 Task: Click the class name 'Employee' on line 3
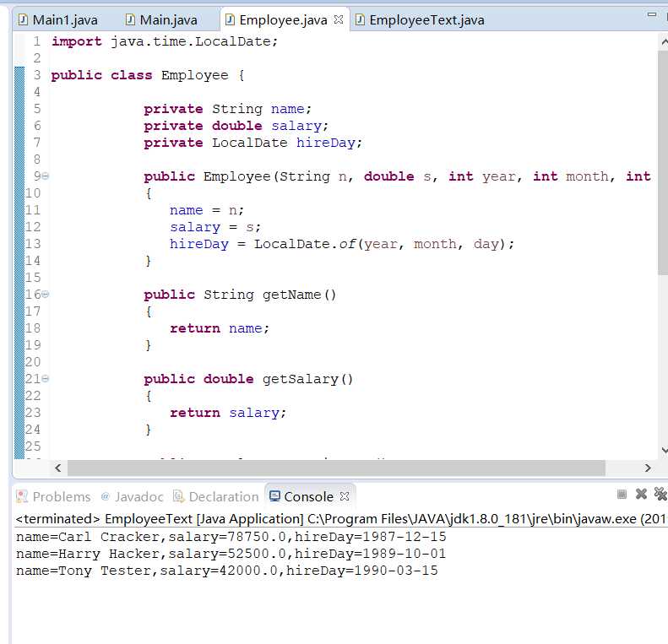(195, 75)
